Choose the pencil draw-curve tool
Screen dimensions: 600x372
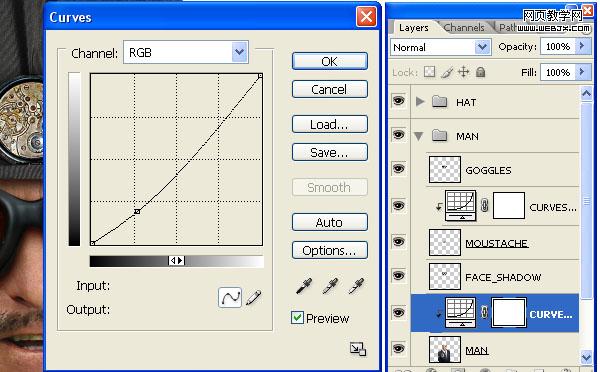tap(254, 297)
